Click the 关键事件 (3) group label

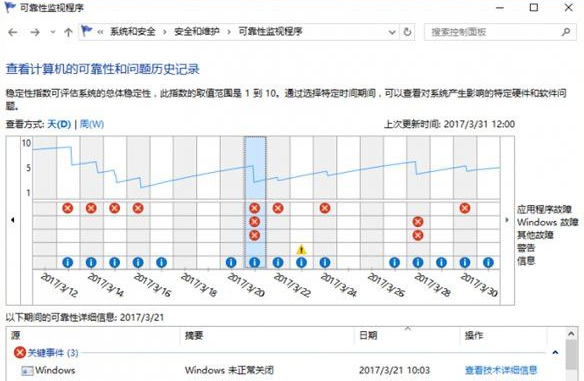coord(53,352)
